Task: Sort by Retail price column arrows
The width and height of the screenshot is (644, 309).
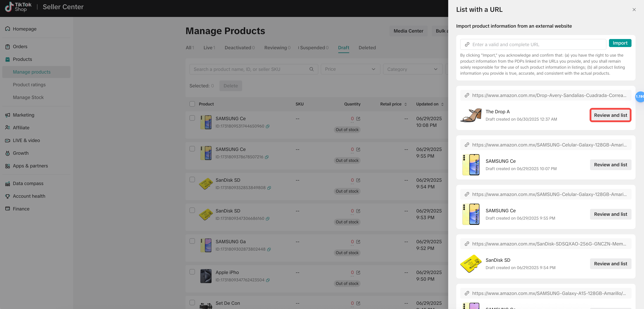Action: click(x=405, y=104)
